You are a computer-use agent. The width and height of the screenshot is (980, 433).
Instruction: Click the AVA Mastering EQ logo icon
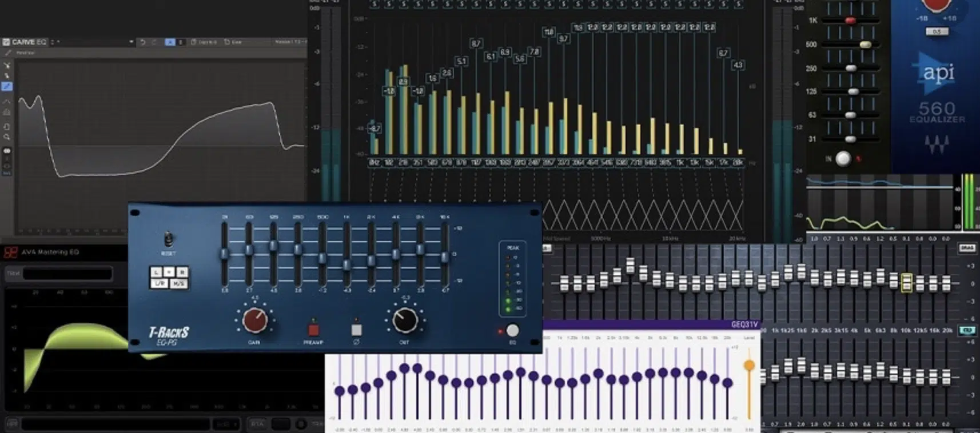(10, 252)
